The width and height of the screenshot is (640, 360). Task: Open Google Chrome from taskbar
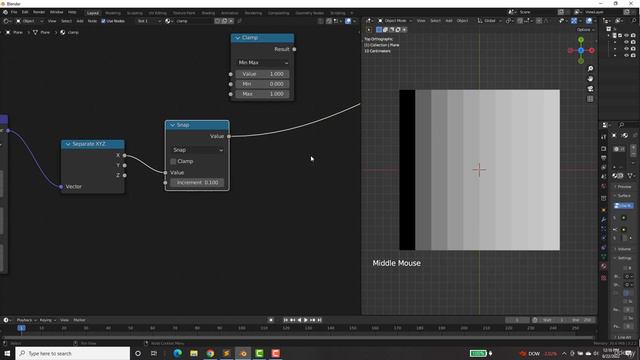[x=210, y=353]
